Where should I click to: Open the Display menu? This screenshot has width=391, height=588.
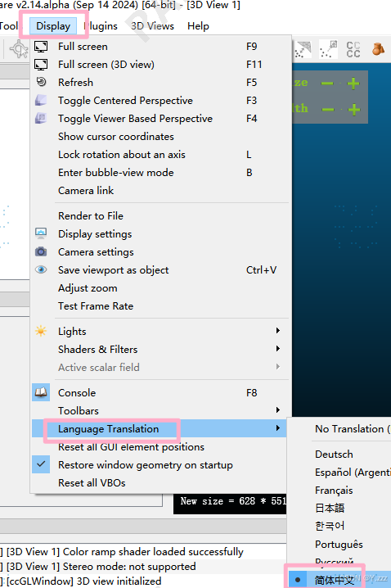tap(53, 26)
